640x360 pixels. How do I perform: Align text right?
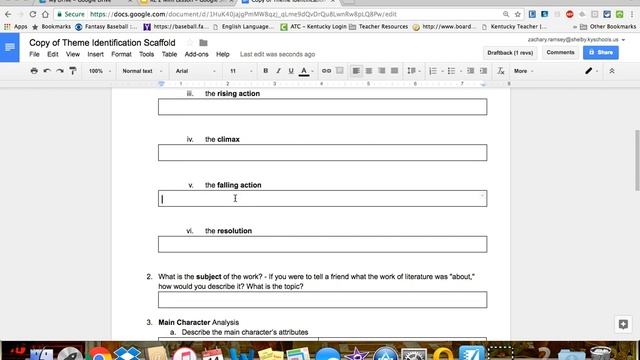[x=382, y=71]
